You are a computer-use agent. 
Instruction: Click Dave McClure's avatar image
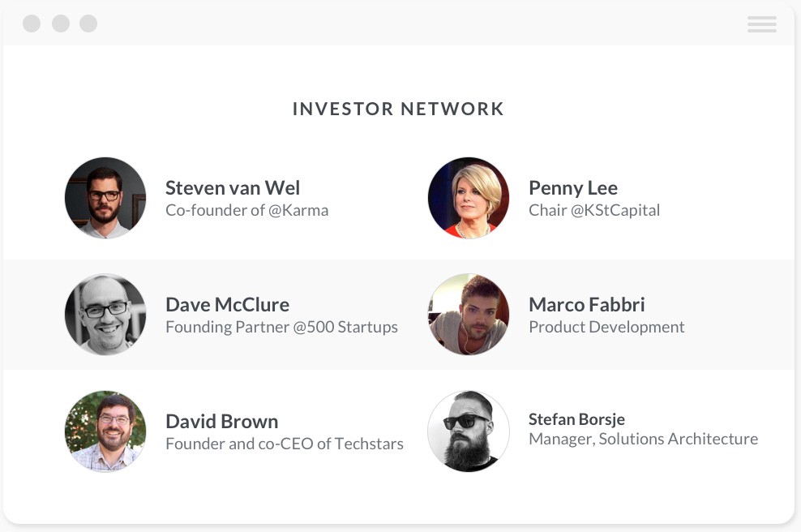pyautogui.click(x=105, y=315)
